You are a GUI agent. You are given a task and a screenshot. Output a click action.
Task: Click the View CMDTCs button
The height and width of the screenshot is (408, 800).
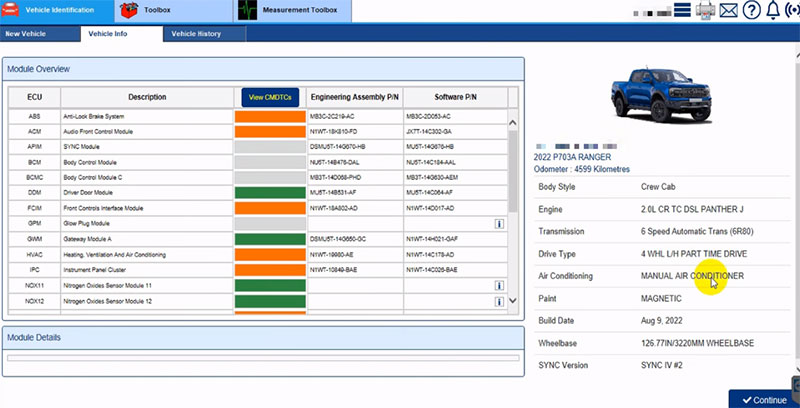(270, 97)
